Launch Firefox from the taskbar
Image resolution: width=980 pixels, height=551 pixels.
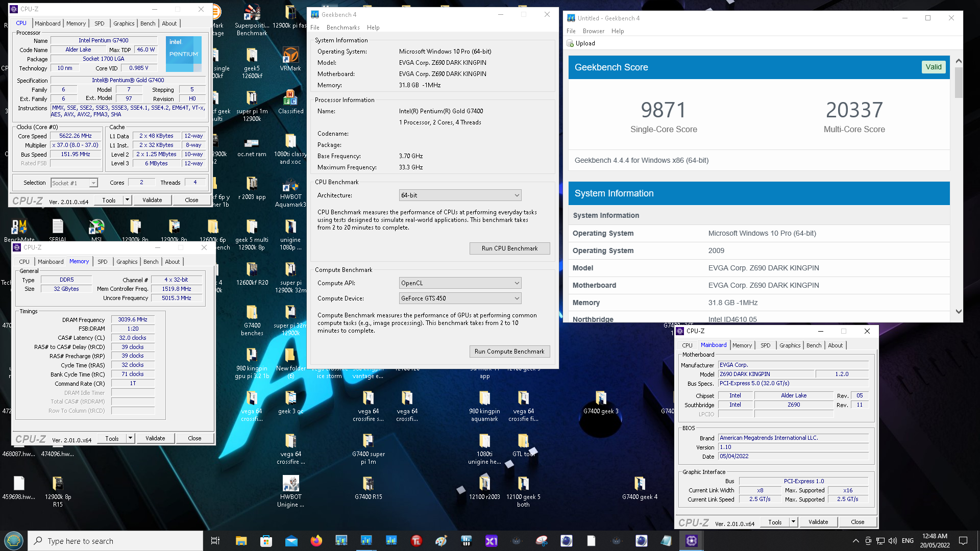click(316, 541)
